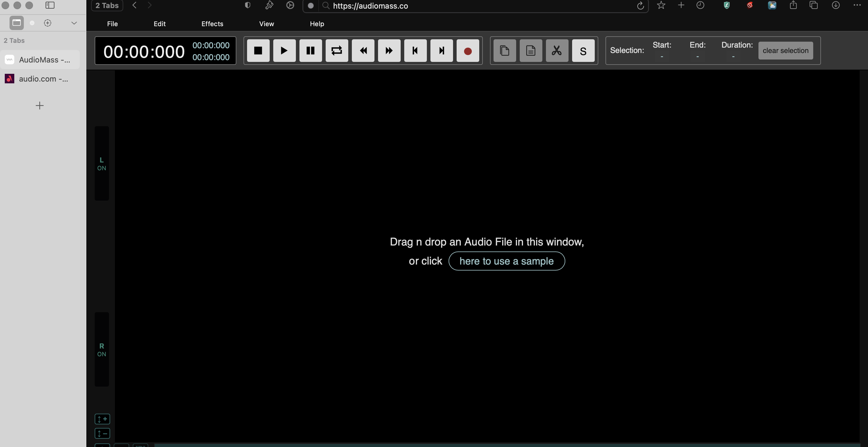868x447 pixels.
Task: Pause playback with the Pause button
Action: [311, 51]
